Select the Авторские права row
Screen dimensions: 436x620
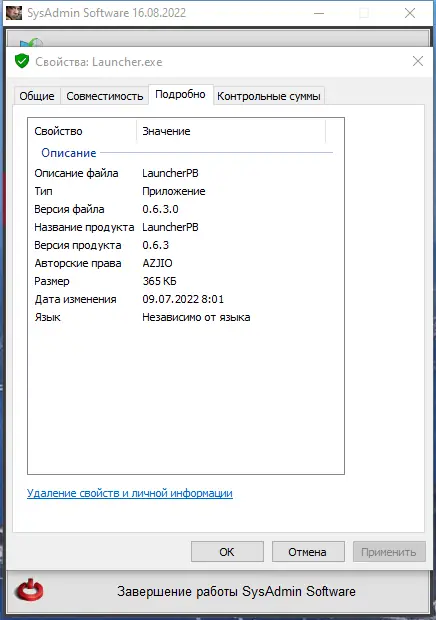click(x=186, y=263)
